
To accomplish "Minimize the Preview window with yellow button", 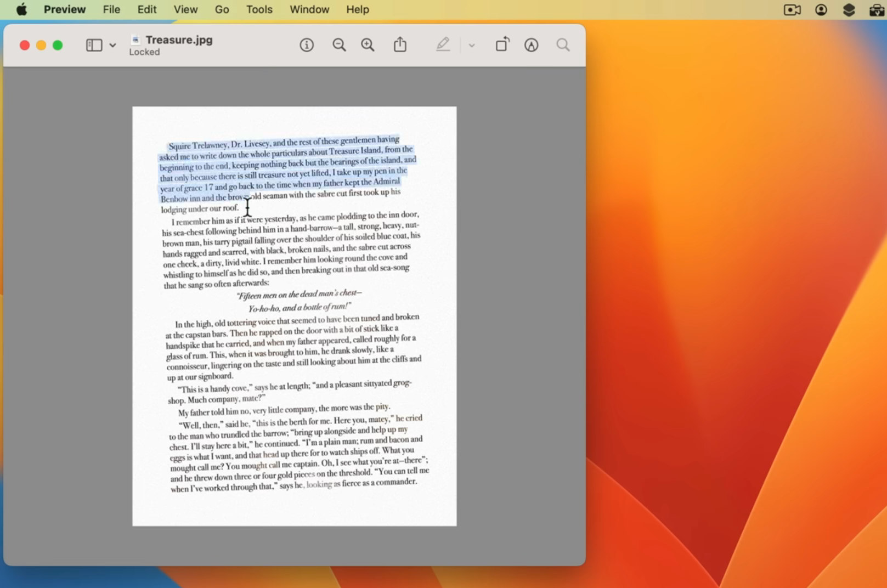I will click(41, 45).
